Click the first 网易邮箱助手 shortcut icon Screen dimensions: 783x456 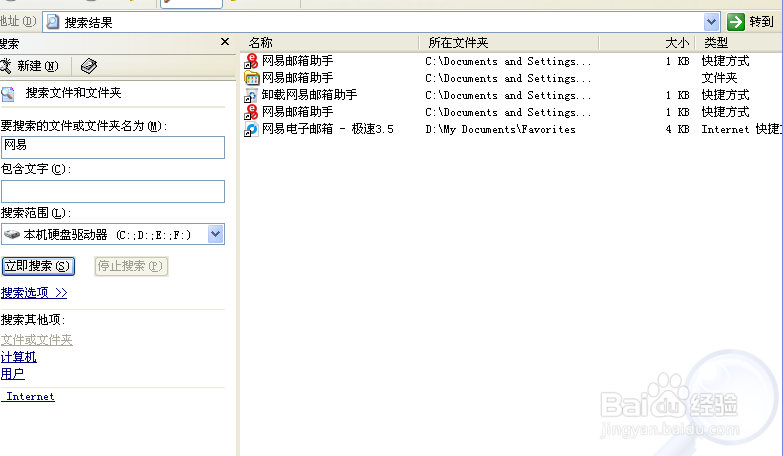click(251, 61)
